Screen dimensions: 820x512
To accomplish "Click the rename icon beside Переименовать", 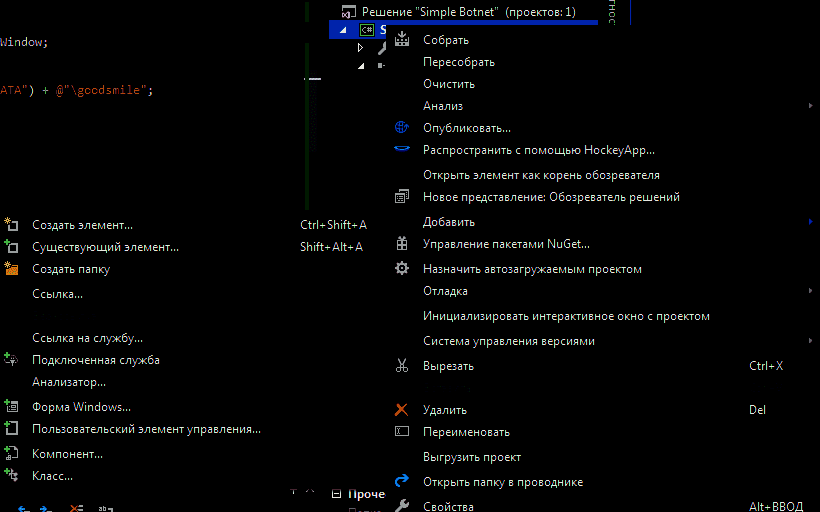I will 402,431.
